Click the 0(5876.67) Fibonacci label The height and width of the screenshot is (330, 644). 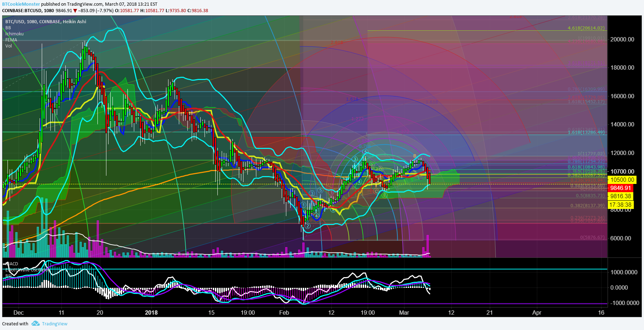click(592, 237)
